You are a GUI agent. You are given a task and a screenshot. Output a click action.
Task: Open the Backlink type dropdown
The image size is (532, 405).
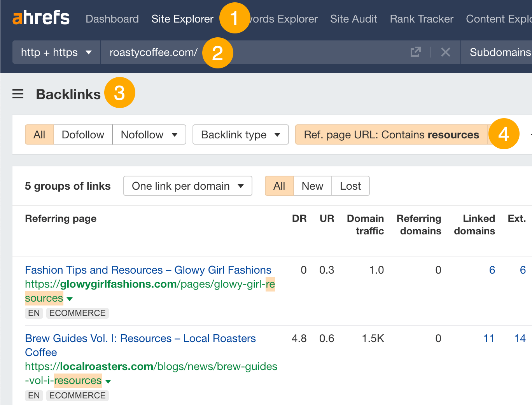pyautogui.click(x=240, y=134)
